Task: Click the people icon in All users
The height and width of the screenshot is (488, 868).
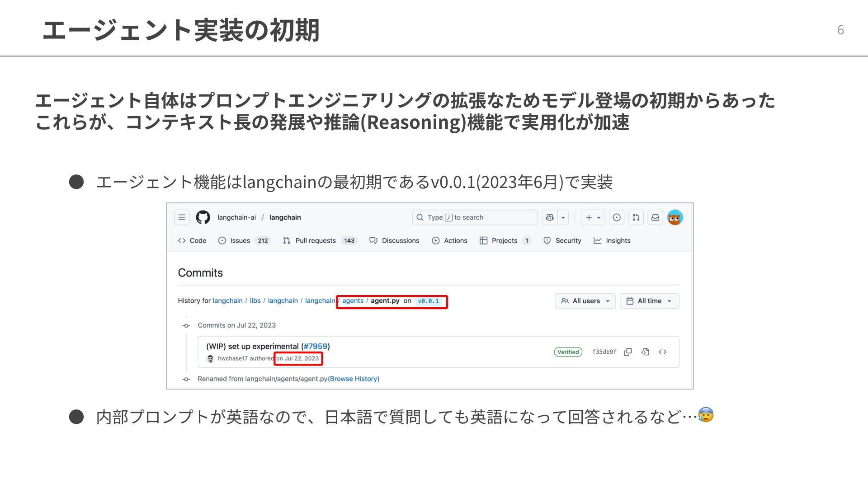Action: pyautogui.click(x=565, y=301)
